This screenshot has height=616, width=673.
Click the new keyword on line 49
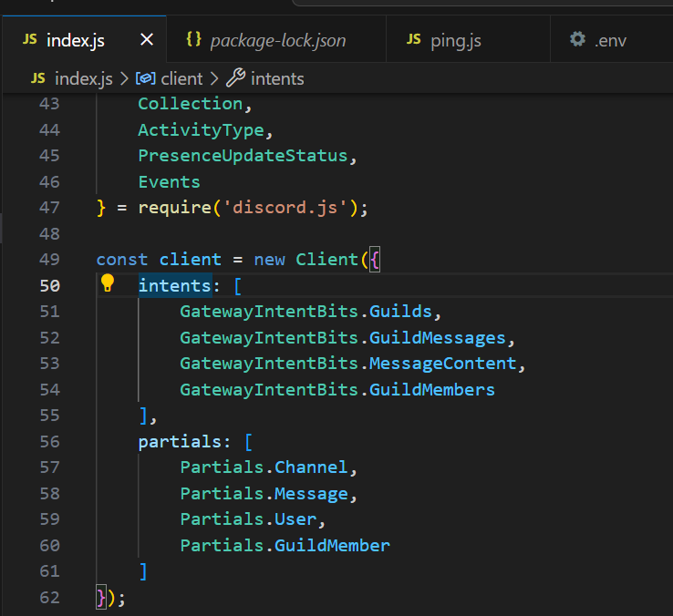point(269,260)
